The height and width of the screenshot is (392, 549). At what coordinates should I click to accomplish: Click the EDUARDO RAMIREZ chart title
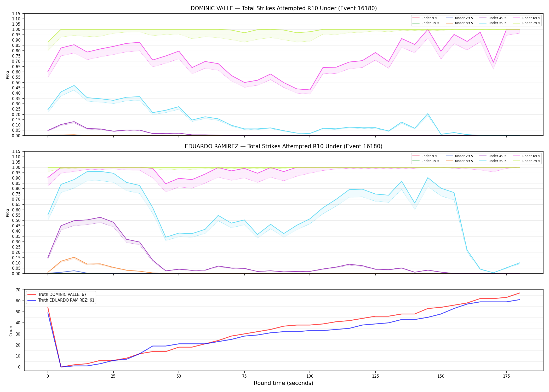[284, 146]
